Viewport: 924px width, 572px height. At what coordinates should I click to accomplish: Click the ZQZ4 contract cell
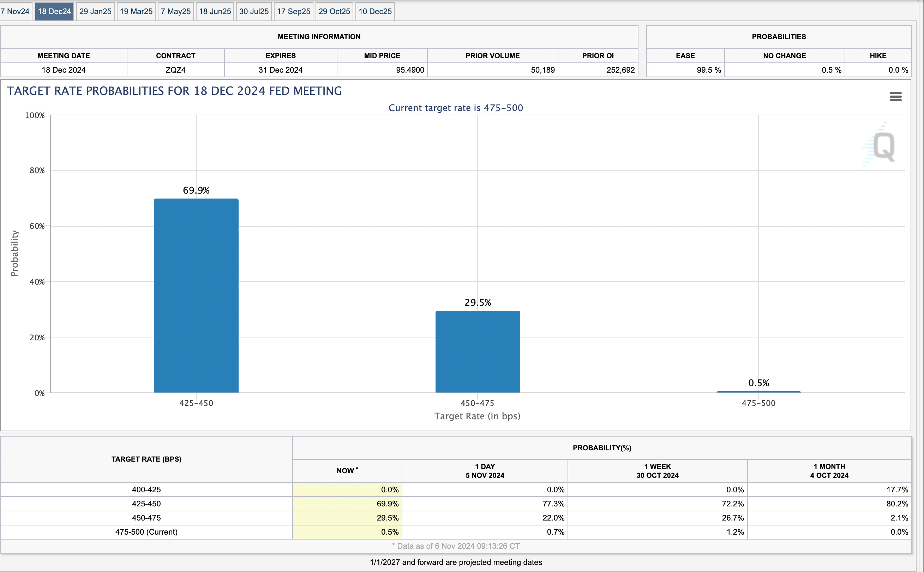point(175,70)
